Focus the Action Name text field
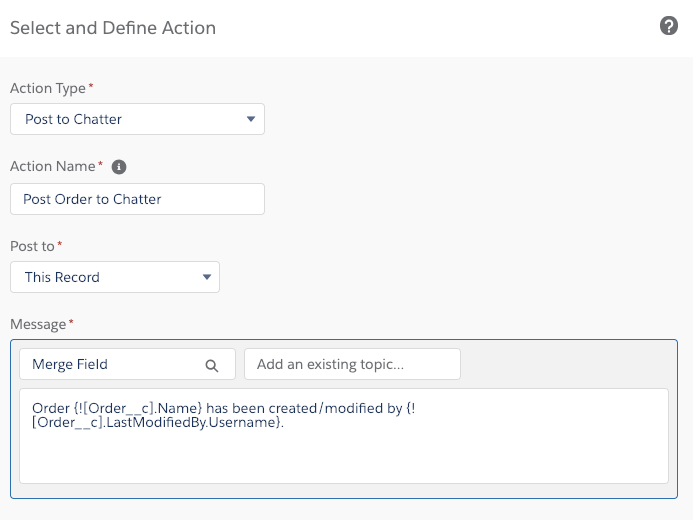Viewport: 694px width, 520px height. pyautogui.click(x=137, y=199)
